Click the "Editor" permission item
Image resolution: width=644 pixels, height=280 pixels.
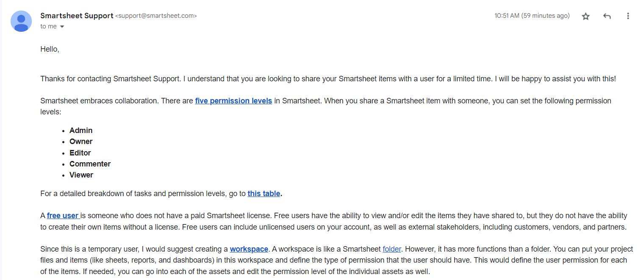[x=80, y=153]
